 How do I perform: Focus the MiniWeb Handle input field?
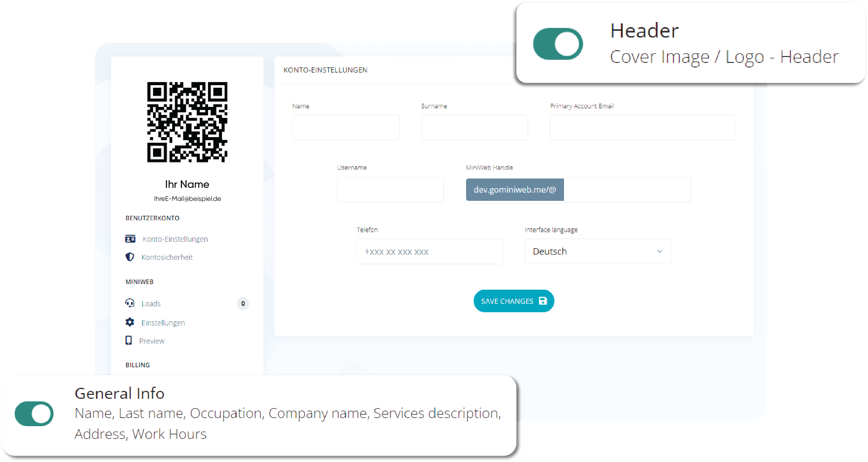(627, 190)
